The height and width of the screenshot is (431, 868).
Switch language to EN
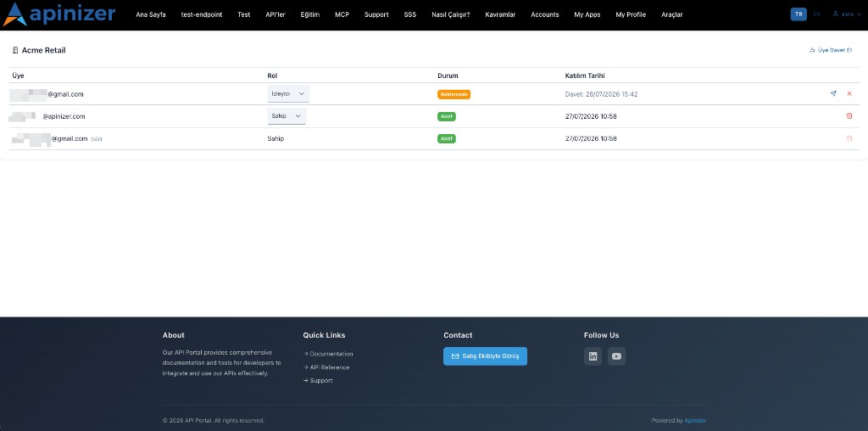816,14
